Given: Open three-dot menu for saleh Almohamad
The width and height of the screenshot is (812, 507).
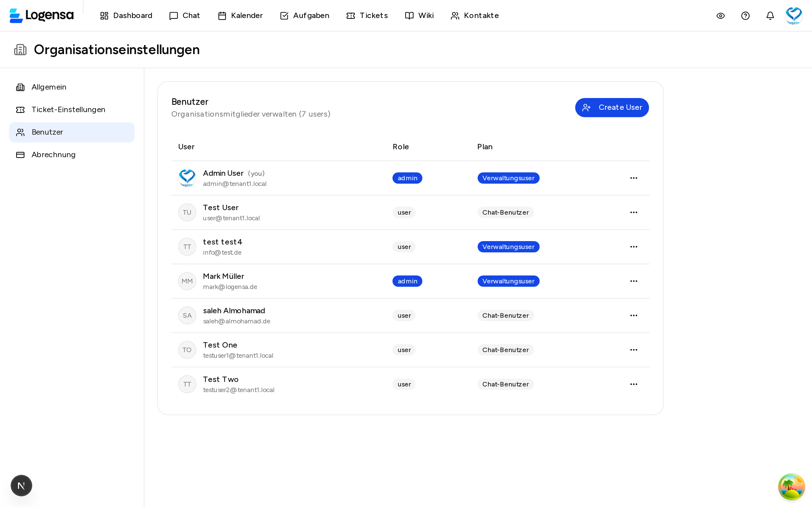Looking at the screenshot, I should coord(634,315).
